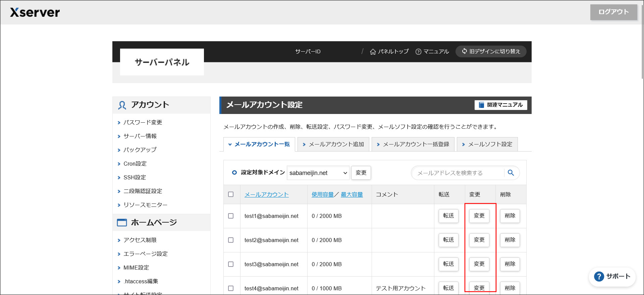Switch to メールソフト設定 tab

pyautogui.click(x=487, y=144)
